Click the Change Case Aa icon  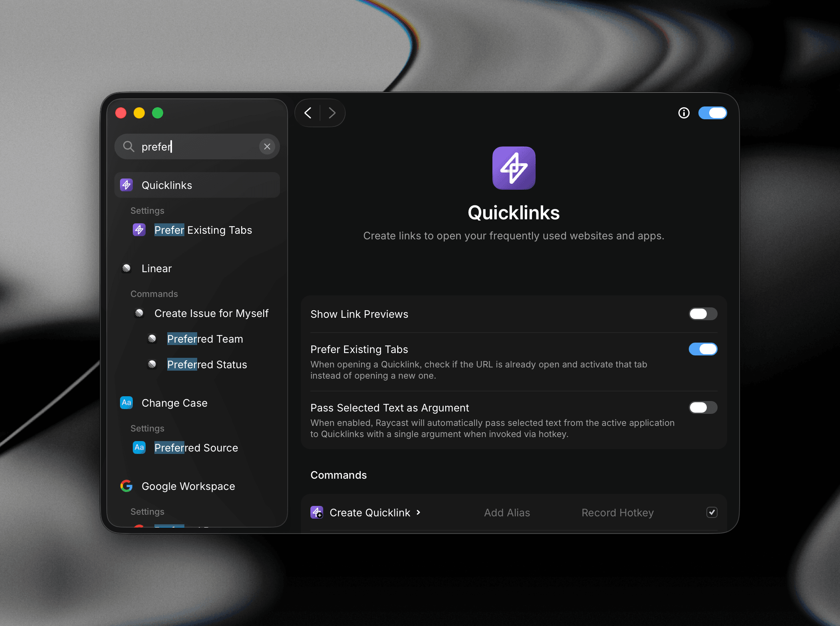click(x=126, y=403)
